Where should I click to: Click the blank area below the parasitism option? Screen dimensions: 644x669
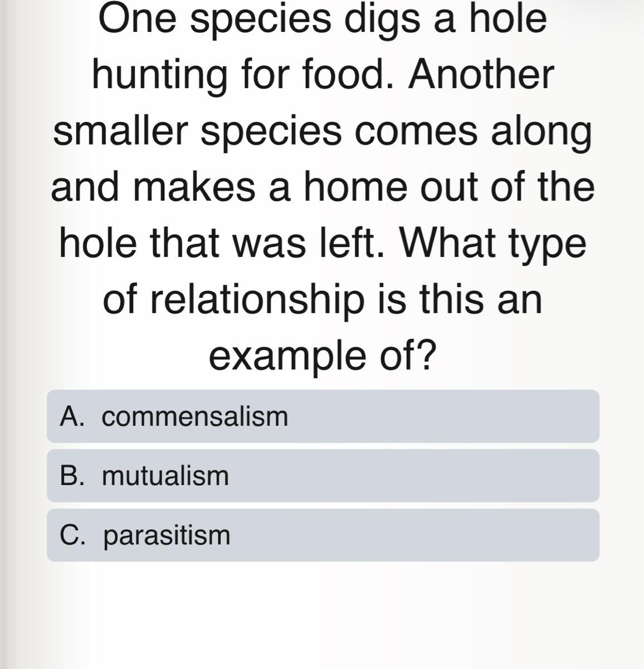click(323, 613)
